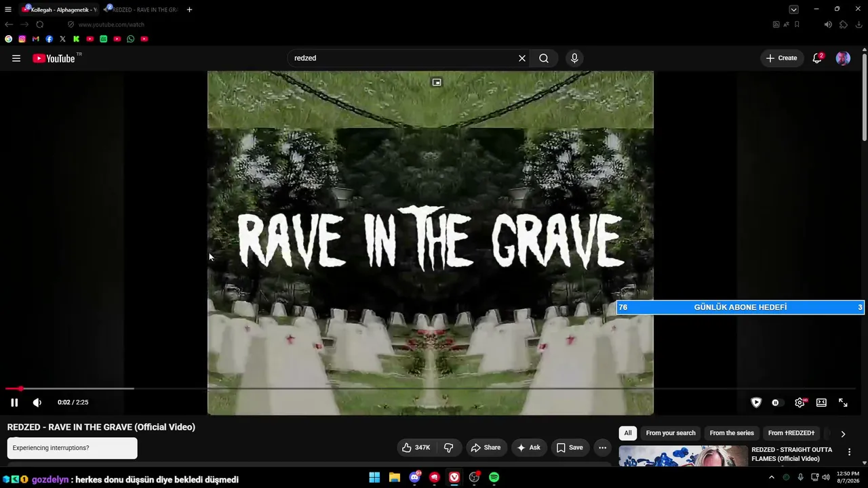The image size is (868, 488).
Task: Show hidden system tray icons
Action: [771, 478]
